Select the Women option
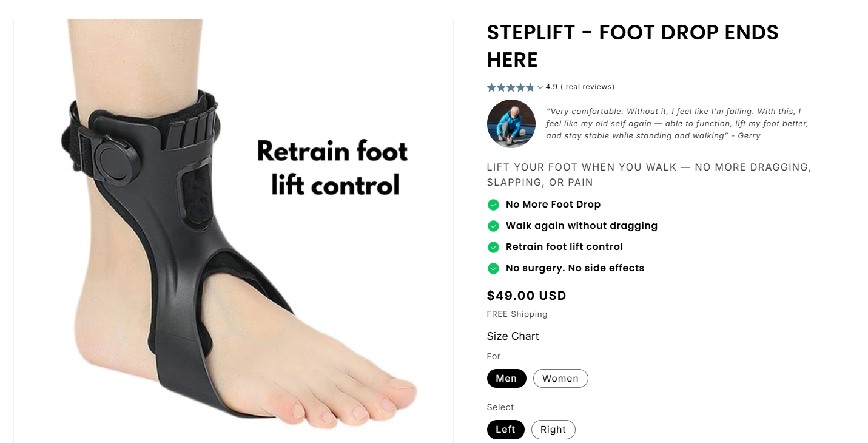The image size is (868, 443). [560, 379]
